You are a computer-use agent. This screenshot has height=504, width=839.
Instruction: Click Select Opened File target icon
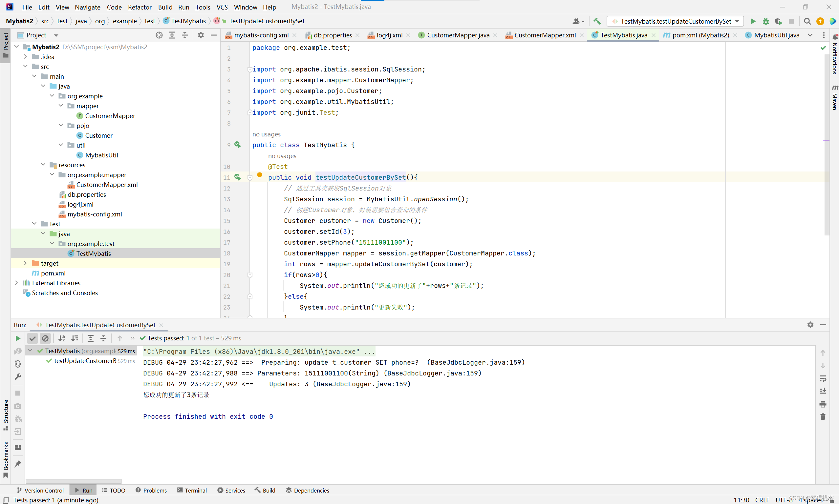click(159, 35)
